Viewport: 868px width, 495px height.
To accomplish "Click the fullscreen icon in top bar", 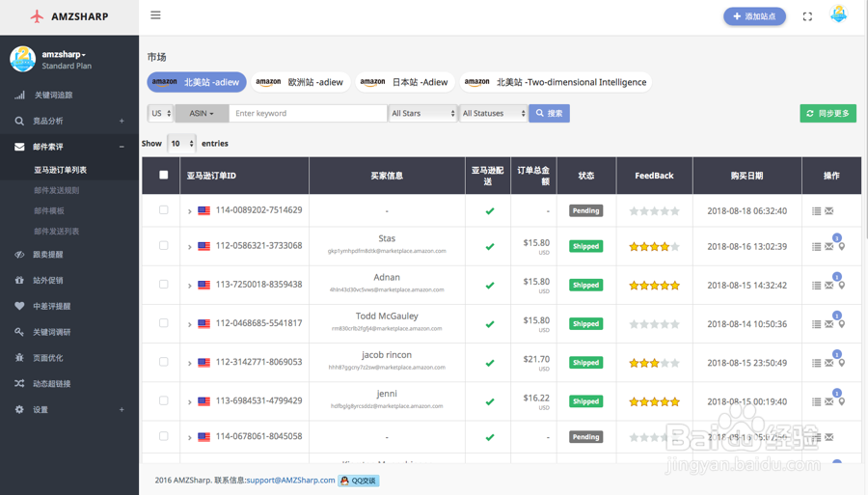I will pyautogui.click(x=807, y=16).
